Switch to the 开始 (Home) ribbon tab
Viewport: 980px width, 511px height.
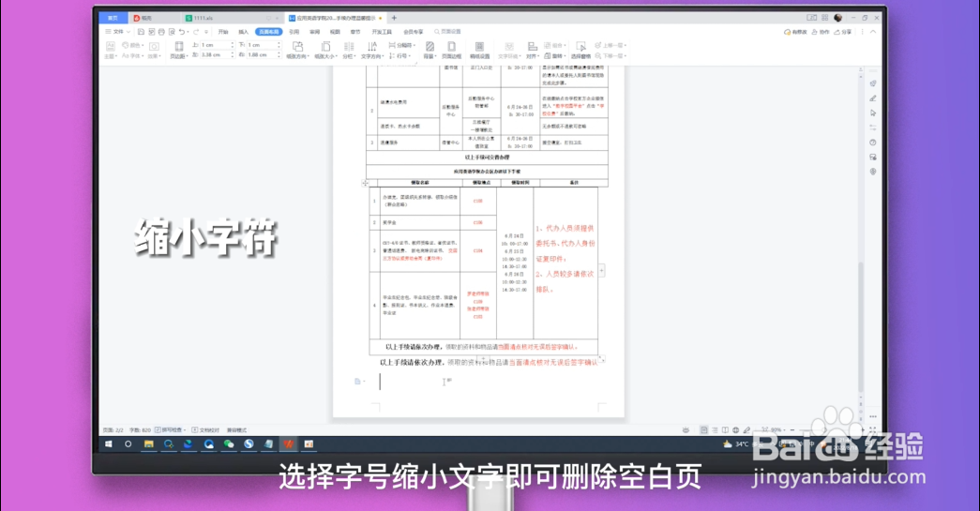pyautogui.click(x=223, y=32)
